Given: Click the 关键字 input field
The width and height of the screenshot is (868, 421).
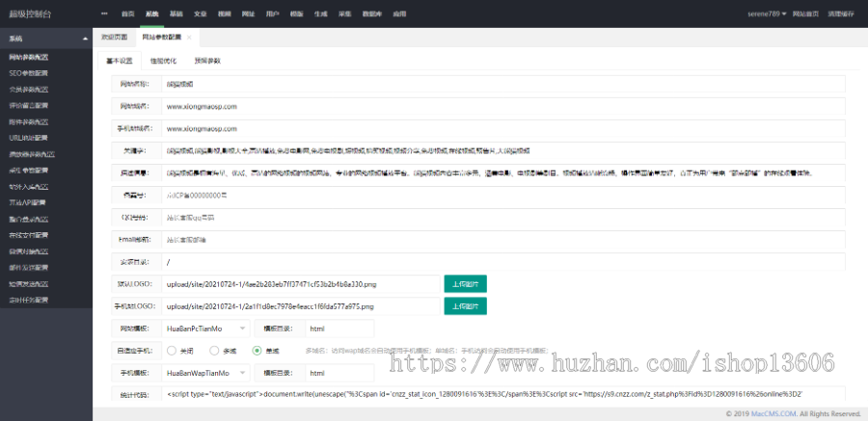Looking at the screenshot, I should click(x=503, y=150).
